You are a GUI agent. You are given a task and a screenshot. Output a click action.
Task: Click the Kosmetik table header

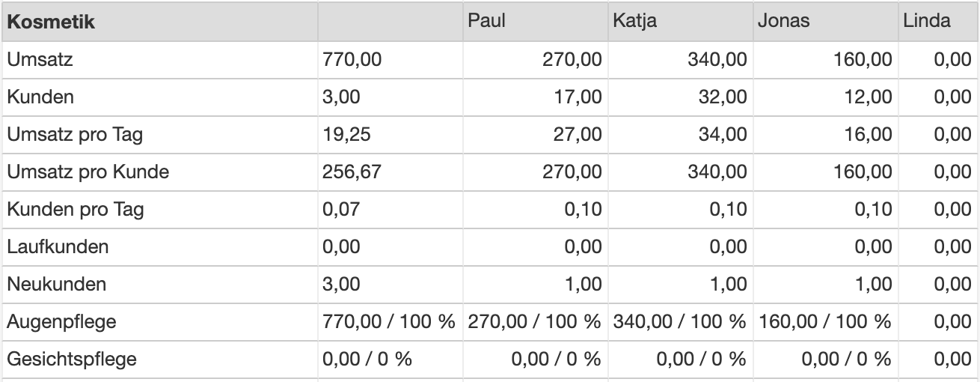[x=51, y=22]
